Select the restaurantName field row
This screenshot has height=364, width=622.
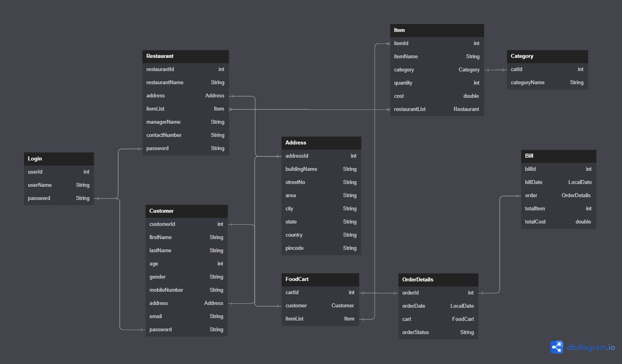click(x=185, y=83)
